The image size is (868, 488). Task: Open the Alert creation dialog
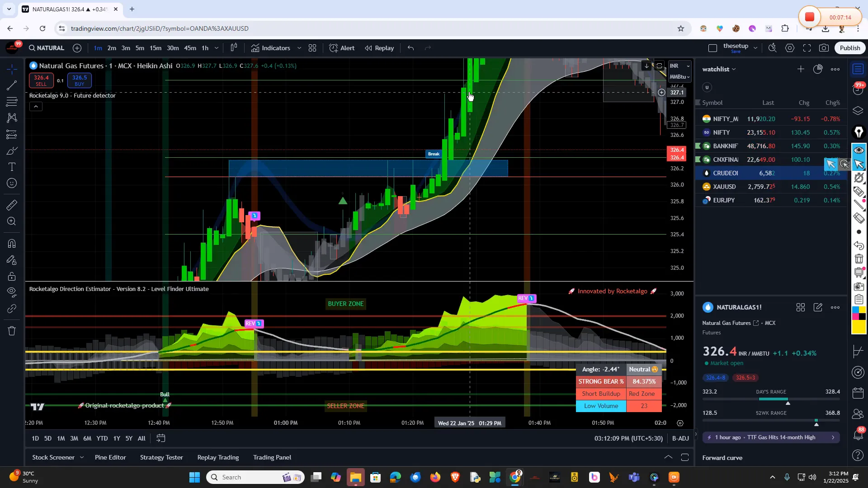point(342,48)
